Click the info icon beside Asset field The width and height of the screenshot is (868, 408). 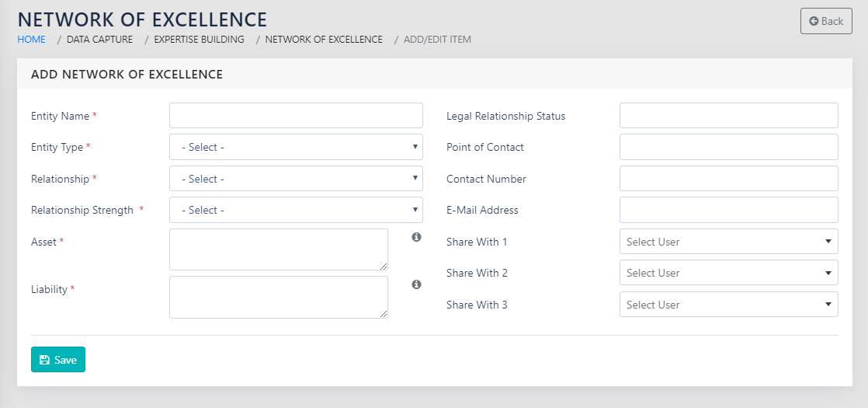pos(416,237)
